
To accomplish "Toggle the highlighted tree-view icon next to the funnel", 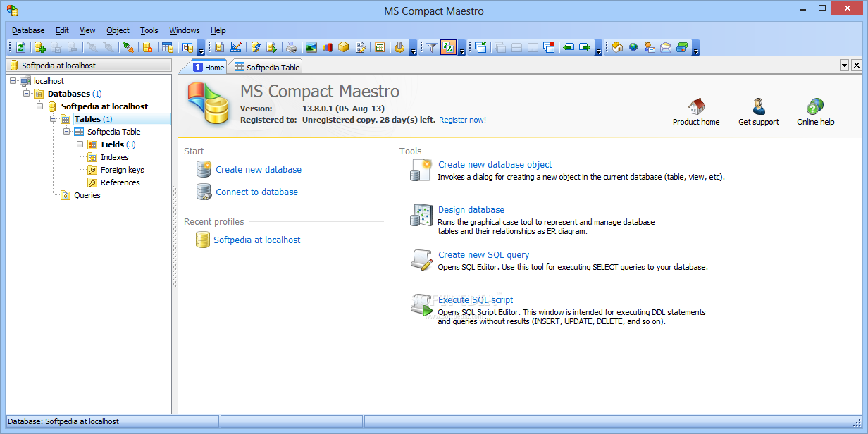I will pyautogui.click(x=448, y=47).
